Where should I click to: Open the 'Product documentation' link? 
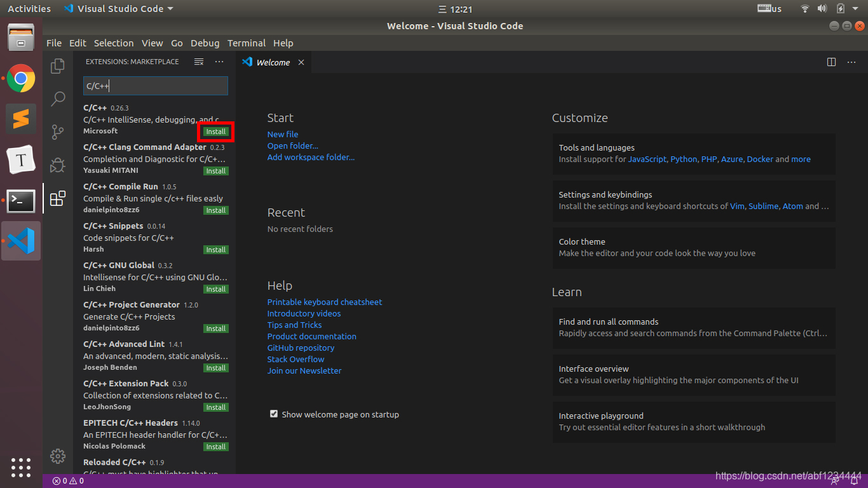(312, 336)
